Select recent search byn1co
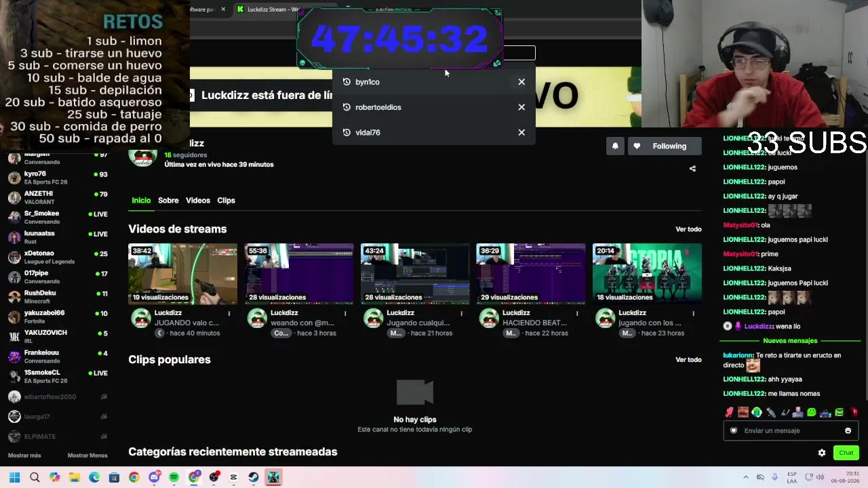This screenshot has height=488, width=868. [434, 82]
